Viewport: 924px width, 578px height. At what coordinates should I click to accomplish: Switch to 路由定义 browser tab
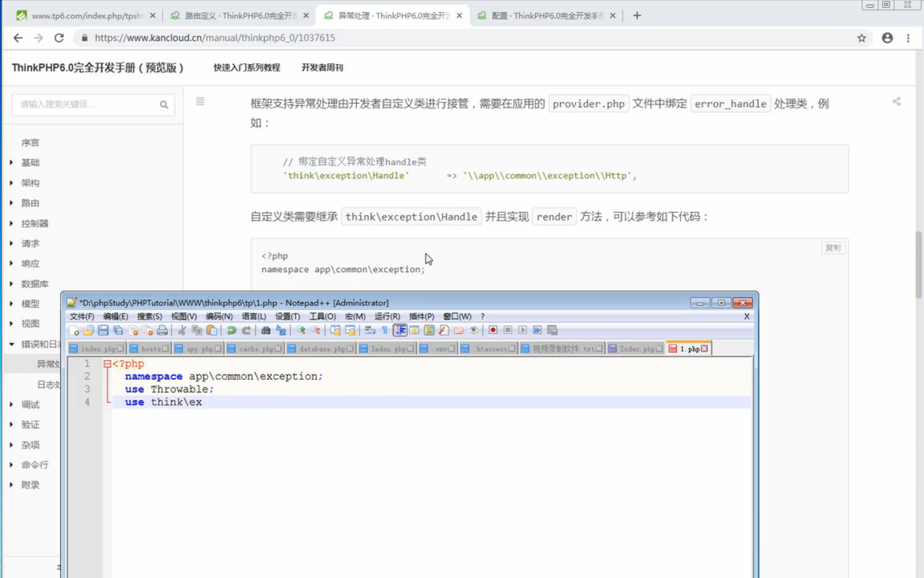click(x=240, y=15)
